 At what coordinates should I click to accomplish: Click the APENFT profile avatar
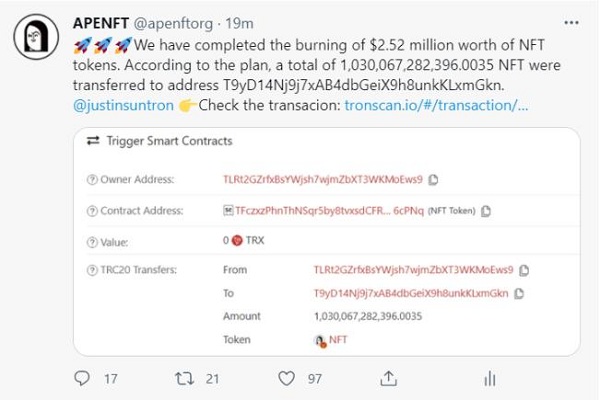pos(32,39)
